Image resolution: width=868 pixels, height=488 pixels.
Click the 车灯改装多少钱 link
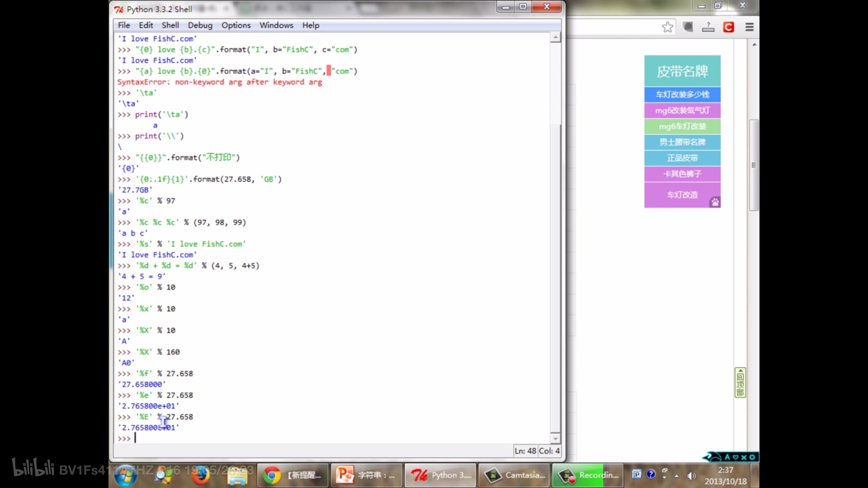click(682, 94)
